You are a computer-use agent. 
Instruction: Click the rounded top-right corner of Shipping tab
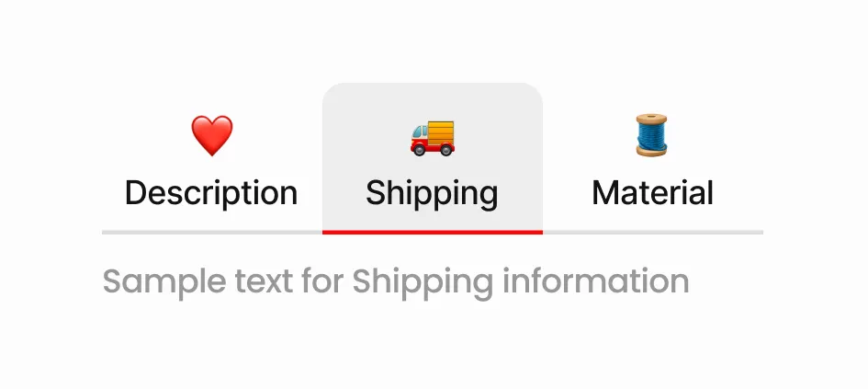pyautogui.click(x=535, y=91)
